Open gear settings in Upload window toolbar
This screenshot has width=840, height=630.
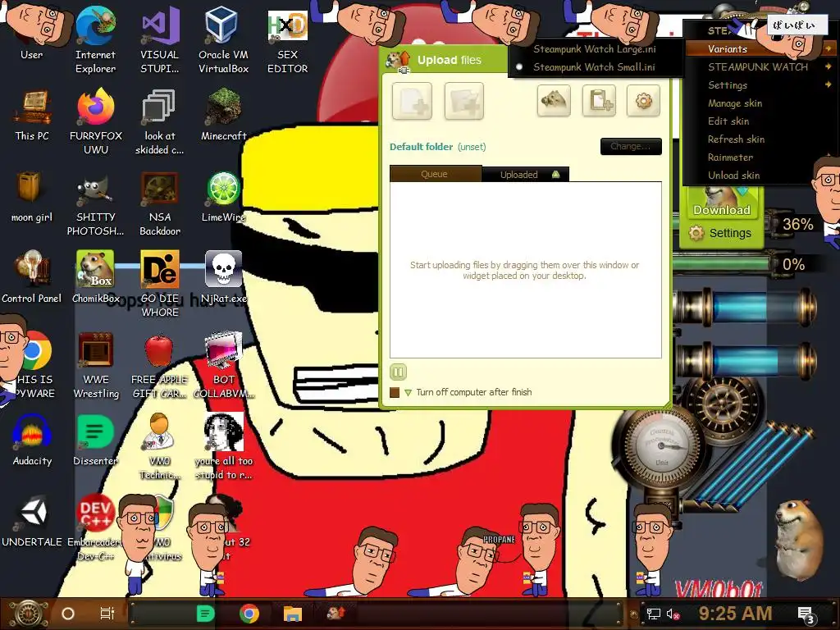pyautogui.click(x=643, y=100)
